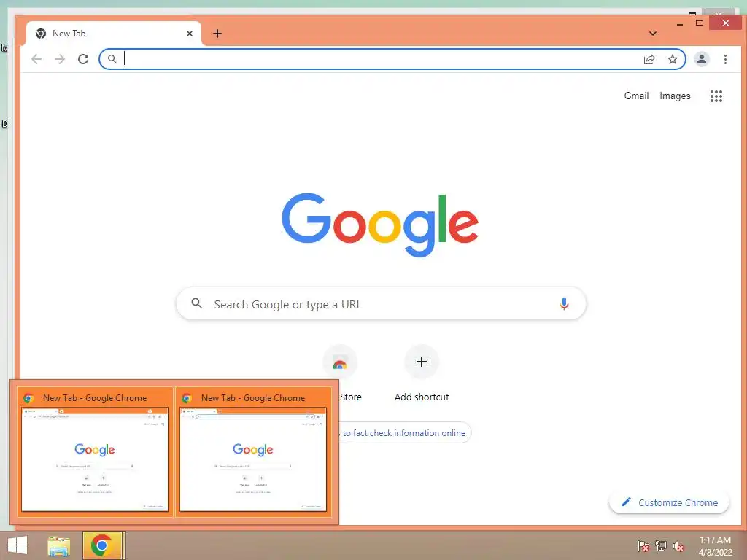Click the Google logo
747x560 pixels.
pyautogui.click(x=380, y=225)
